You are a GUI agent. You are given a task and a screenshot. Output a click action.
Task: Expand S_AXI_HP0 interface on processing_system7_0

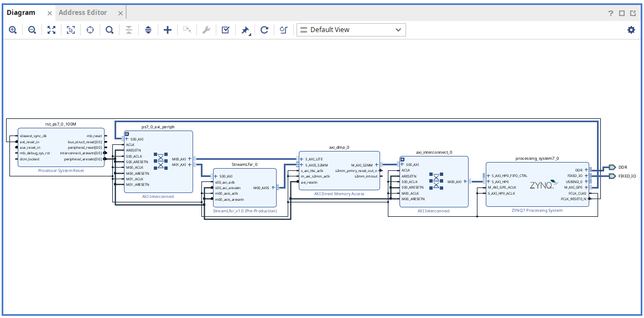point(489,181)
